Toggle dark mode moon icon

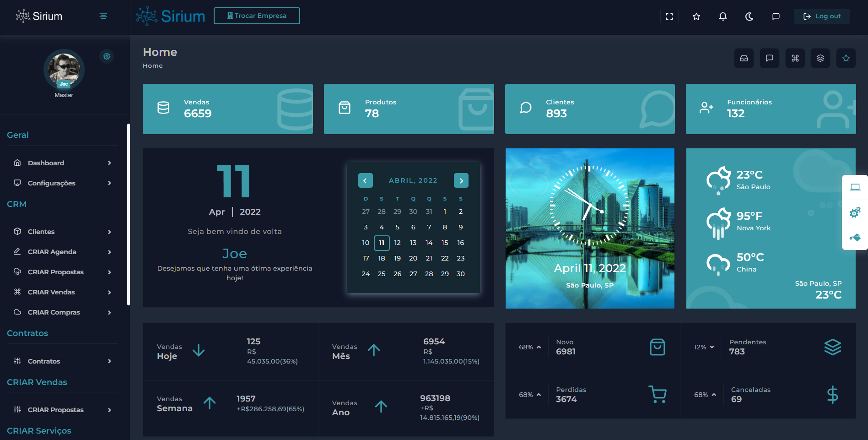pyautogui.click(x=749, y=16)
